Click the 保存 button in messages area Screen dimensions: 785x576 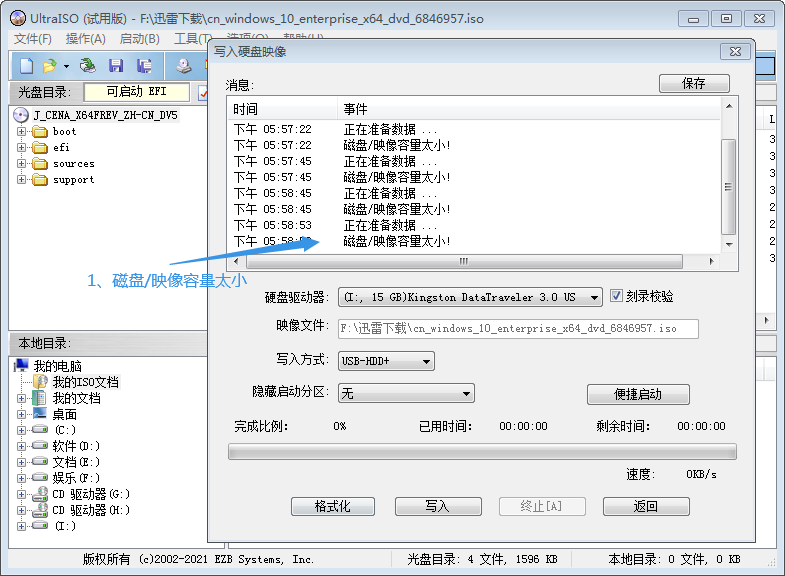pyautogui.click(x=694, y=83)
